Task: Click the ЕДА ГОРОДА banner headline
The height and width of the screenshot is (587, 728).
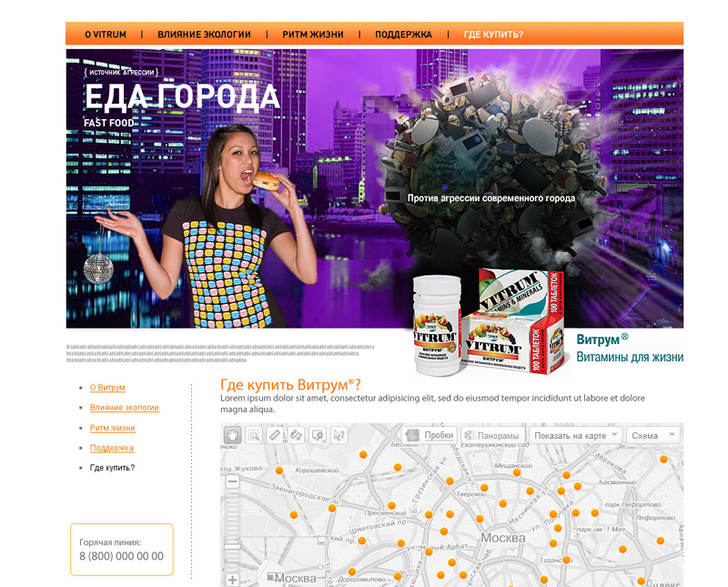Action: [182, 97]
